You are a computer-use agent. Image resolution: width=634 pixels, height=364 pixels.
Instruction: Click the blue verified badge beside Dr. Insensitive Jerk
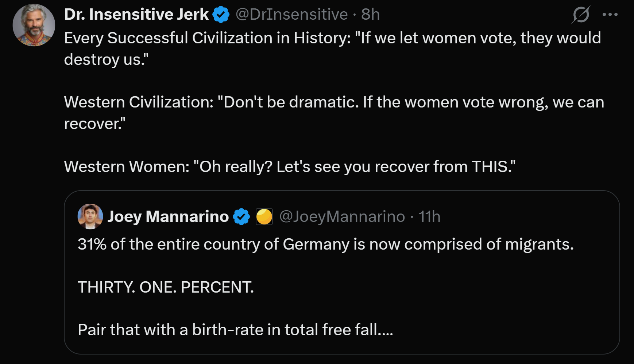click(x=221, y=15)
